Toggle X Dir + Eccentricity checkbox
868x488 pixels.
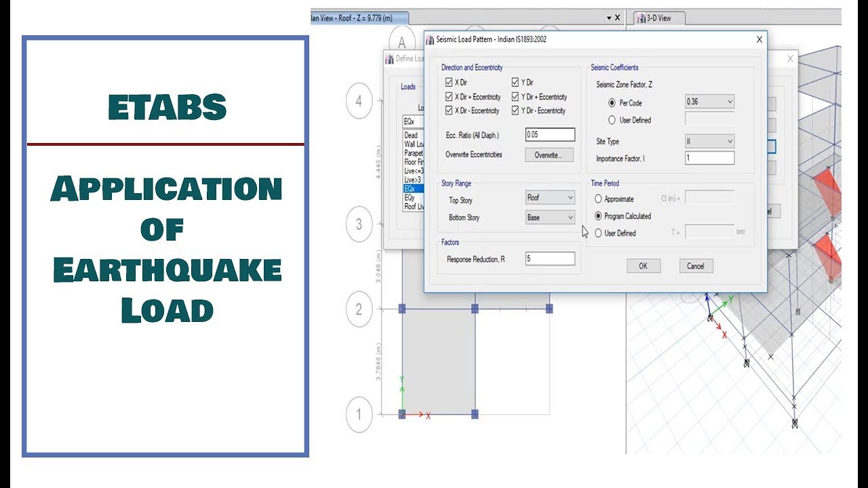(449, 97)
